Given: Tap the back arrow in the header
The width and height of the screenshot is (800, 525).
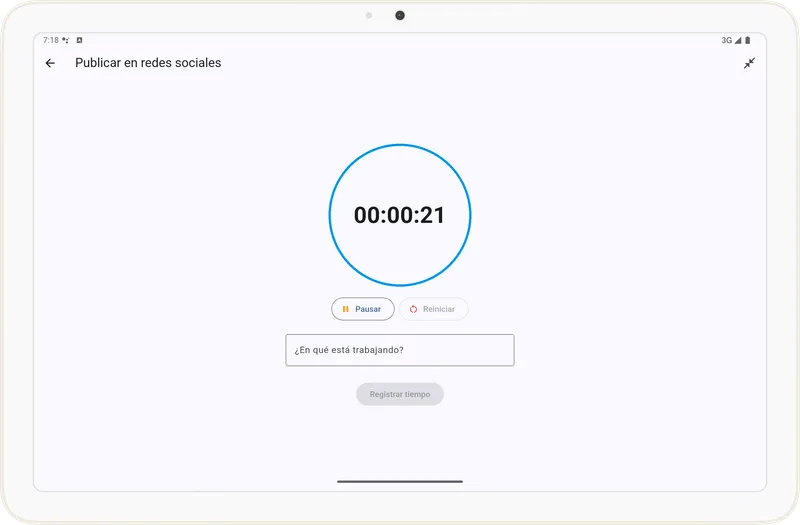Looking at the screenshot, I should [50, 63].
